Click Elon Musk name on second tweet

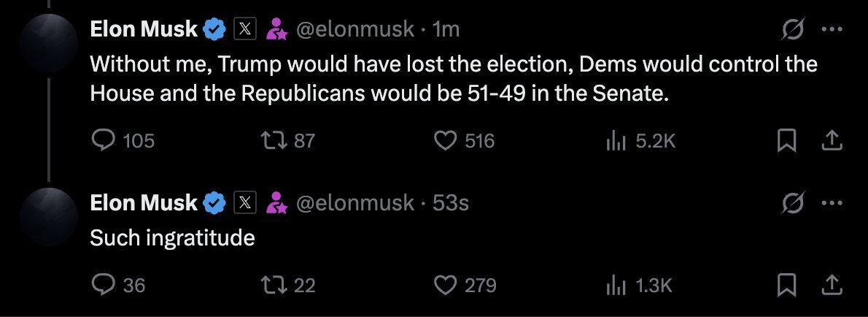click(144, 203)
